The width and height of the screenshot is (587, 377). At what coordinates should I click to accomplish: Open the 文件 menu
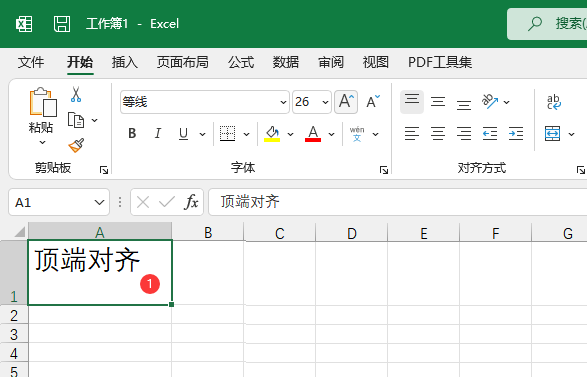coord(31,62)
